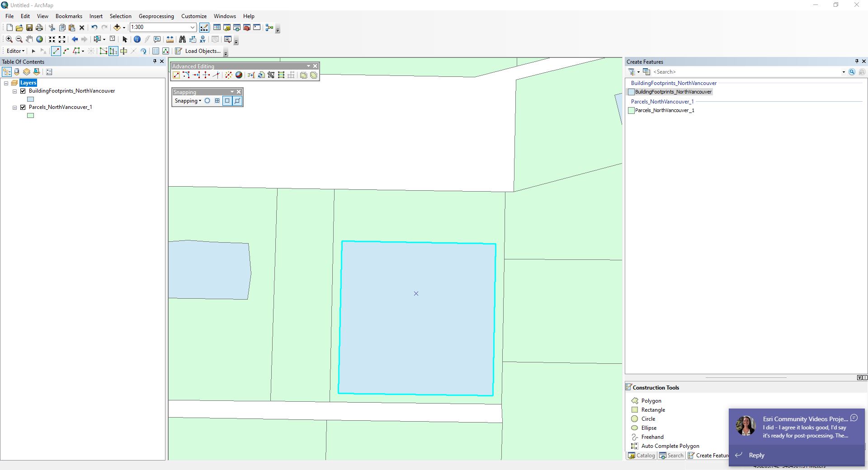The width and height of the screenshot is (868, 470).
Task: Uncheck the BuildingFootprints_NorthVancouver layer
Action: (x=23, y=91)
